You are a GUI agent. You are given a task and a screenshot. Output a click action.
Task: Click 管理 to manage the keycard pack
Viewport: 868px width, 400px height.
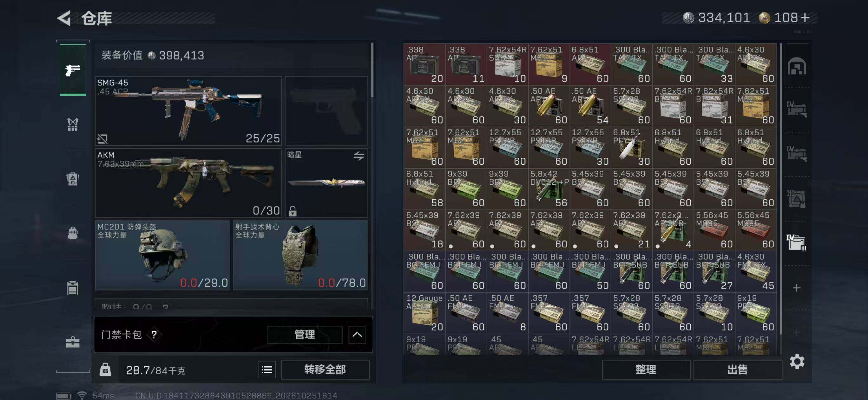[305, 334]
